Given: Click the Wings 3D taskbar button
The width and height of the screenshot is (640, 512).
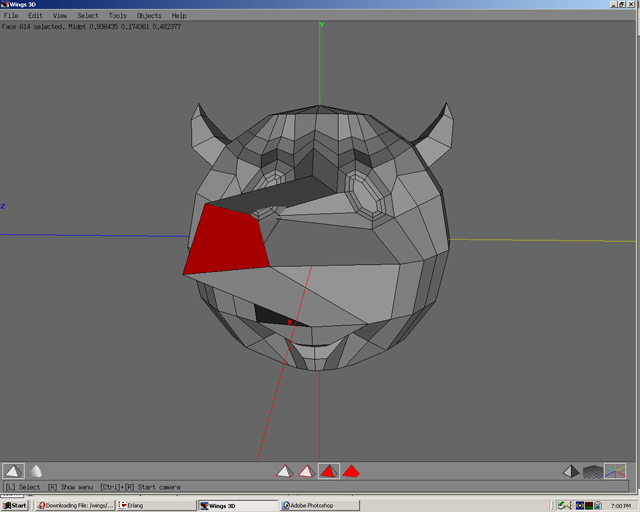Looking at the screenshot, I should pos(238,505).
